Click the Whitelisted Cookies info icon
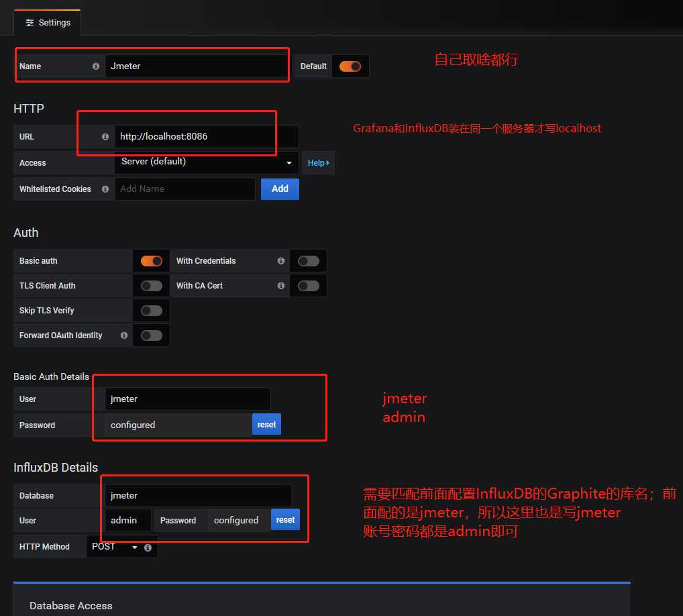 click(105, 189)
